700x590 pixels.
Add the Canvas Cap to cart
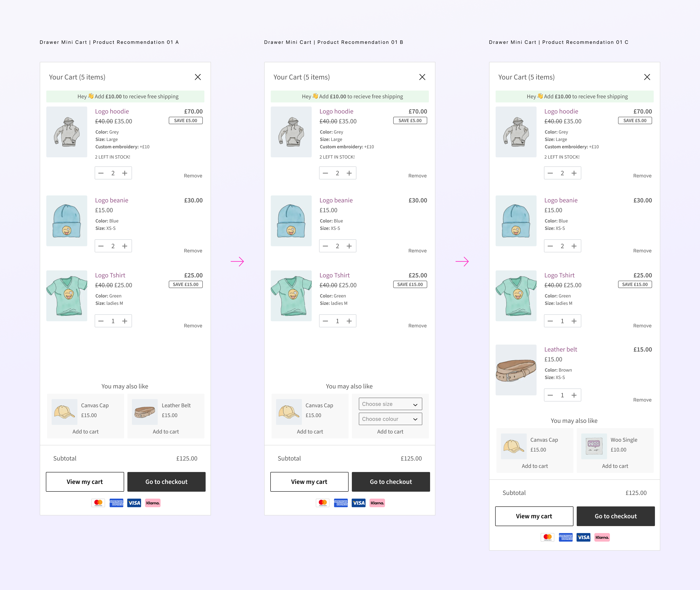point(85,431)
